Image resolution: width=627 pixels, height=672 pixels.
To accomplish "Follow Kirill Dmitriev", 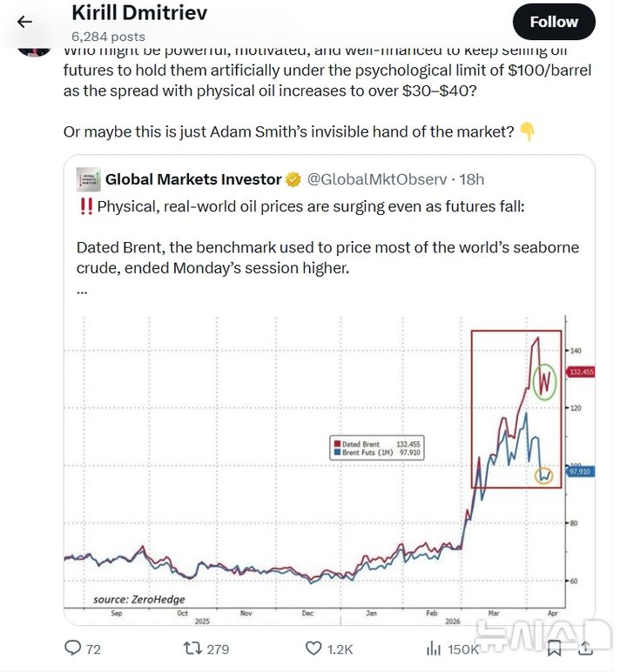I will click(x=554, y=22).
